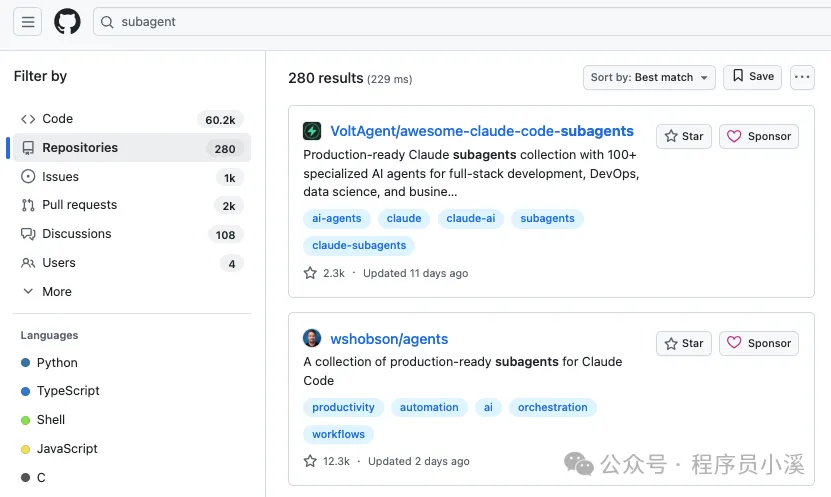Open VoltAgent/awesome-claude-code-subagents repository link
Screen dimensions: 831x497
coord(482,131)
